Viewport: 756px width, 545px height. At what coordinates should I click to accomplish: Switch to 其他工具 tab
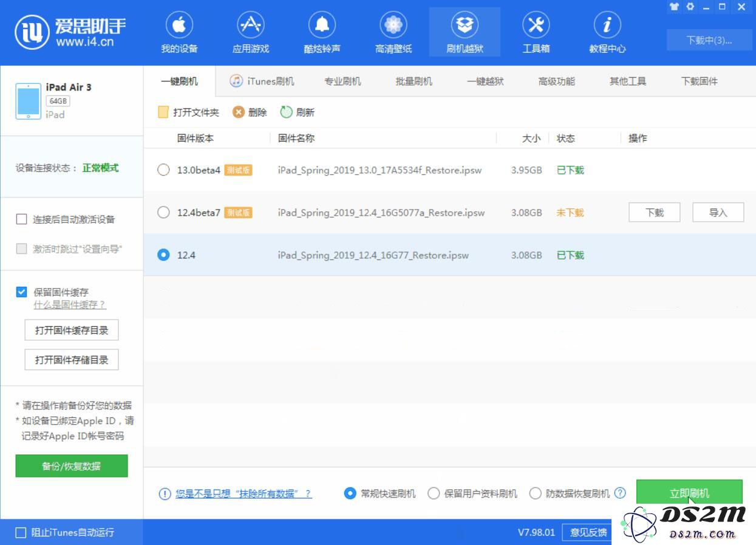pos(628,81)
